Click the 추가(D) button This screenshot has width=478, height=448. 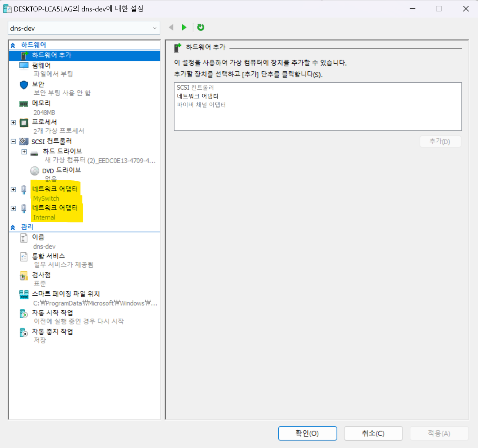[x=440, y=142]
